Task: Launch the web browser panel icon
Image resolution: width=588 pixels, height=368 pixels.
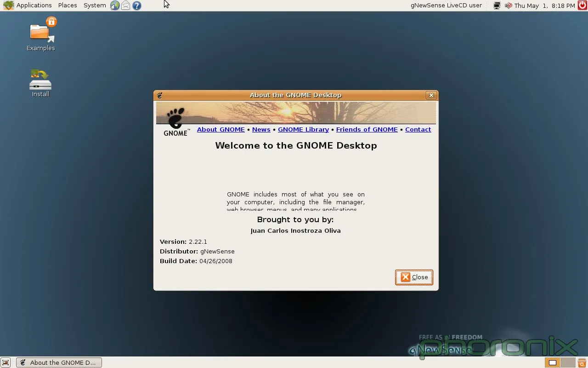Action: [115, 6]
